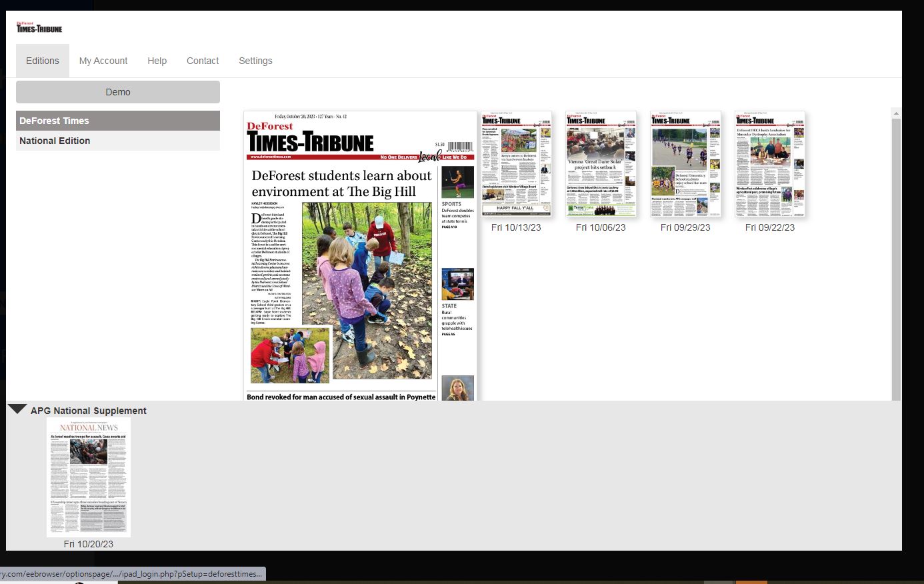Image resolution: width=924 pixels, height=584 pixels.
Task: Click the DeForest Times-Tribune logo
Action: (39, 27)
